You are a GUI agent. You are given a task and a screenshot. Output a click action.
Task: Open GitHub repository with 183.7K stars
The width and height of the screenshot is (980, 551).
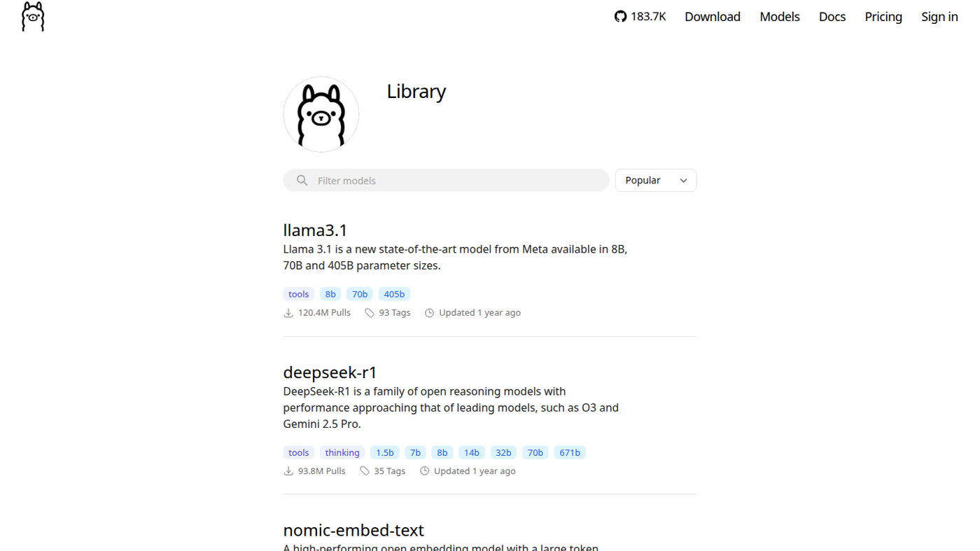coord(640,17)
